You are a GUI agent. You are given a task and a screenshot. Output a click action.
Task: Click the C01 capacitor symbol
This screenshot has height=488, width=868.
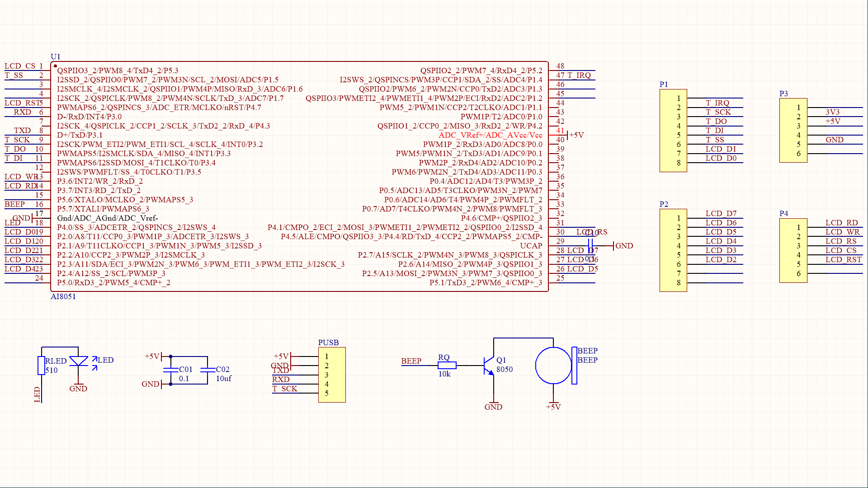tap(170, 370)
